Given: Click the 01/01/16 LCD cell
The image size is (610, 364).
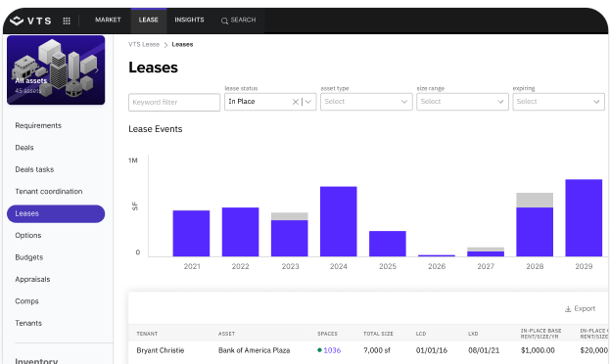Looking at the screenshot, I should coord(432,350).
